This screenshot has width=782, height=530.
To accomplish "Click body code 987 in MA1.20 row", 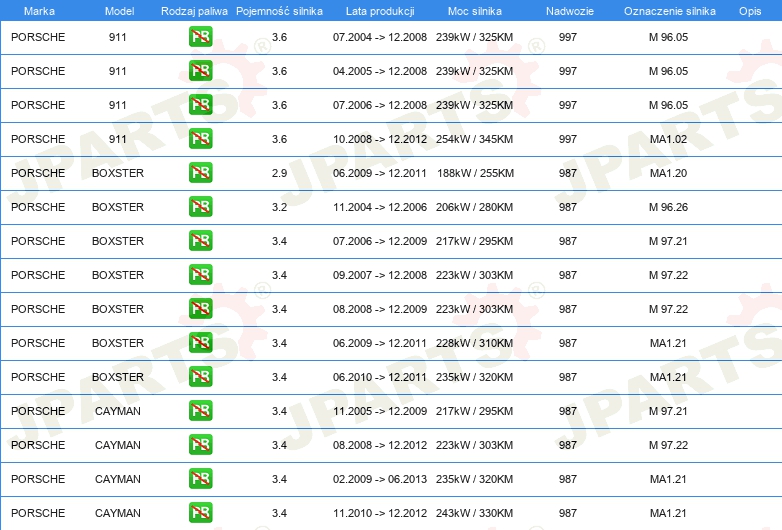I will pyautogui.click(x=568, y=173).
